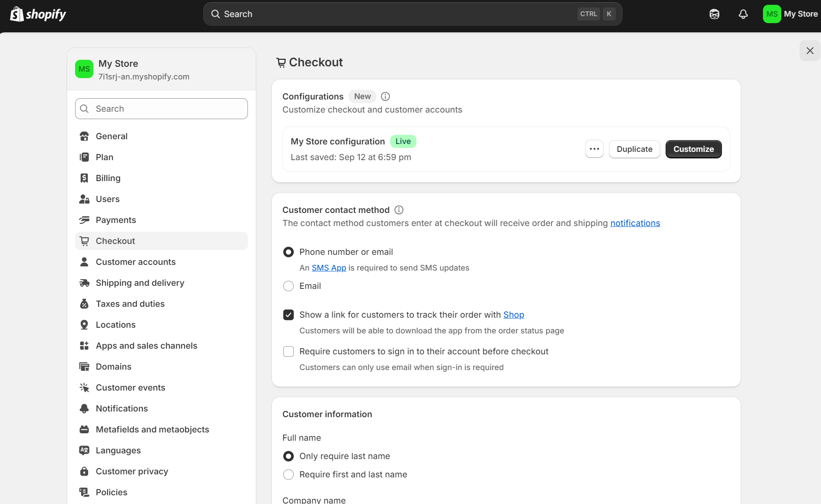
Task: Close the settings panel with X
Action: (x=810, y=51)
